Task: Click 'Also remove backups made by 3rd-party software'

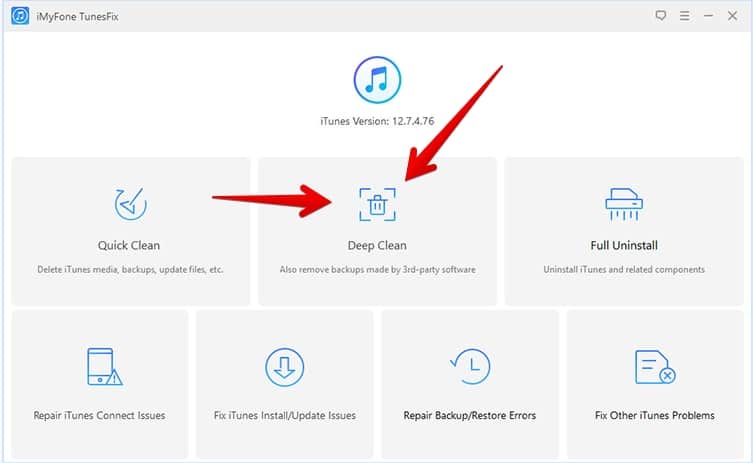Action: [x=377, y=270]
